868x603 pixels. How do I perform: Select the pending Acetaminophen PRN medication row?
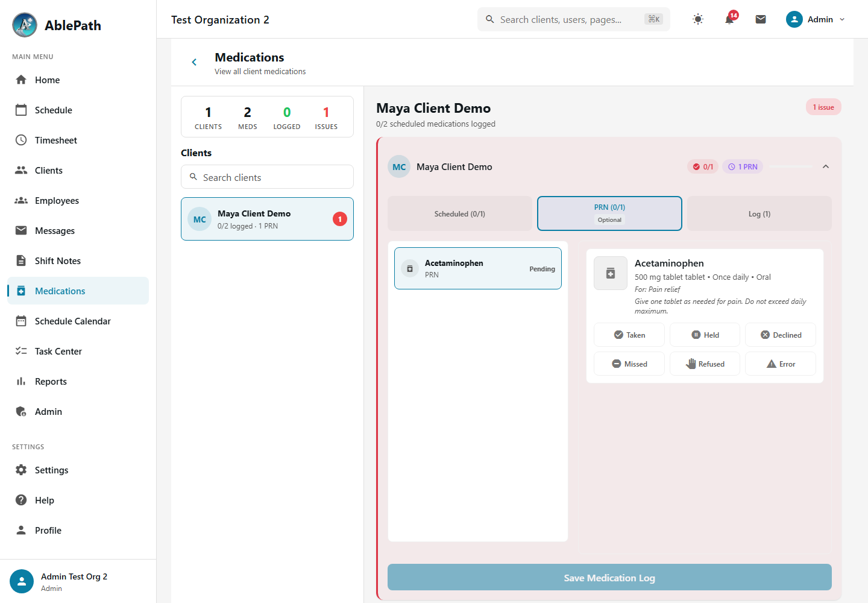point(478,268)
